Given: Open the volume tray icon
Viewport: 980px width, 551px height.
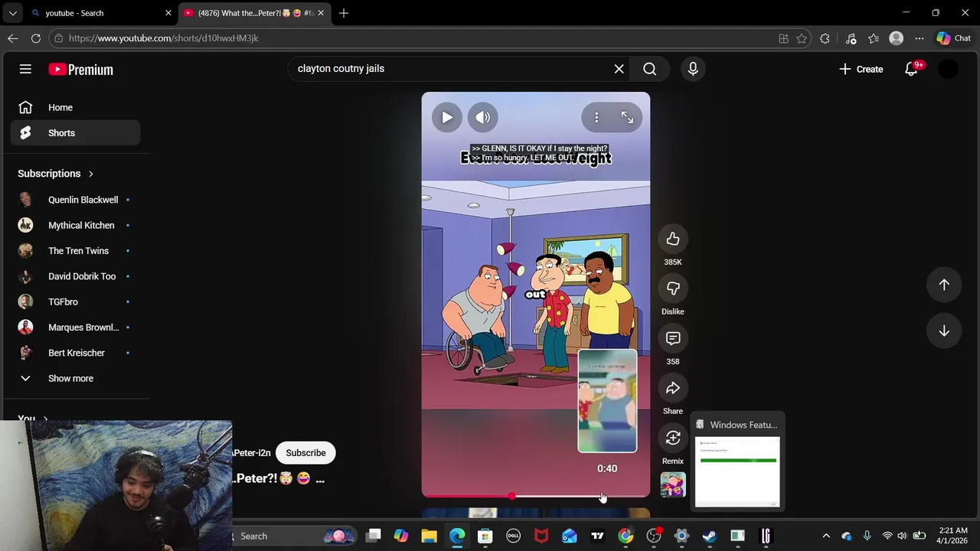Looking at the screenshot, I should click(x=903, y=536).
